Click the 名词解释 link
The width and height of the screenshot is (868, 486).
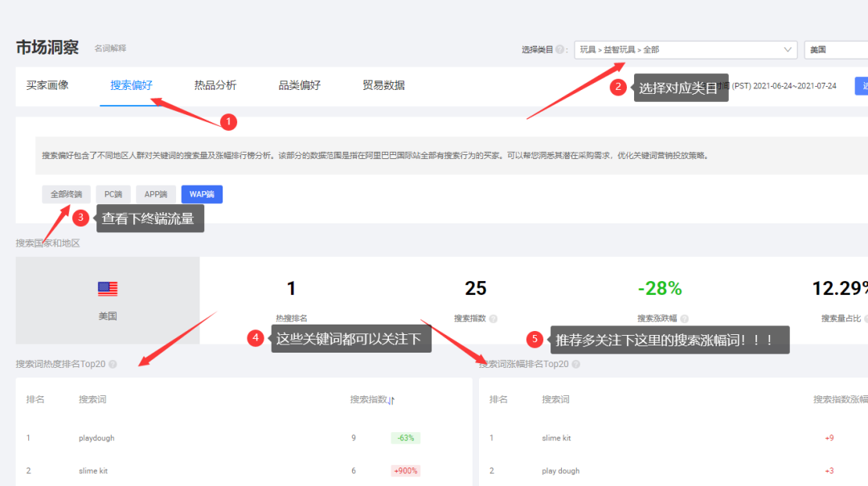110,48
